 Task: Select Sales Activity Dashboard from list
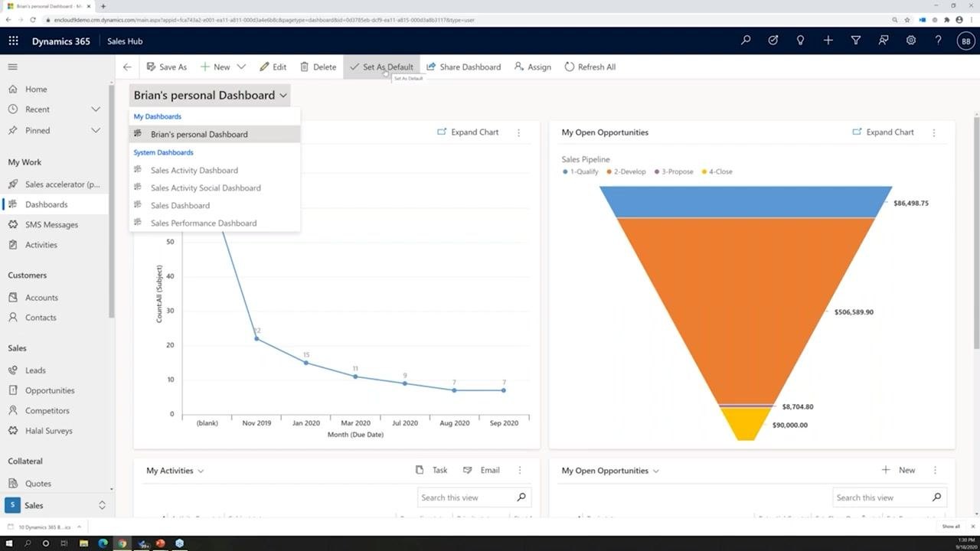coord(194,171)
